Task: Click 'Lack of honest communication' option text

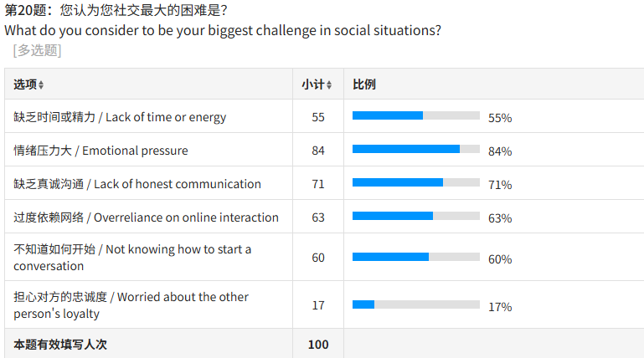Action: pos(137,184)
